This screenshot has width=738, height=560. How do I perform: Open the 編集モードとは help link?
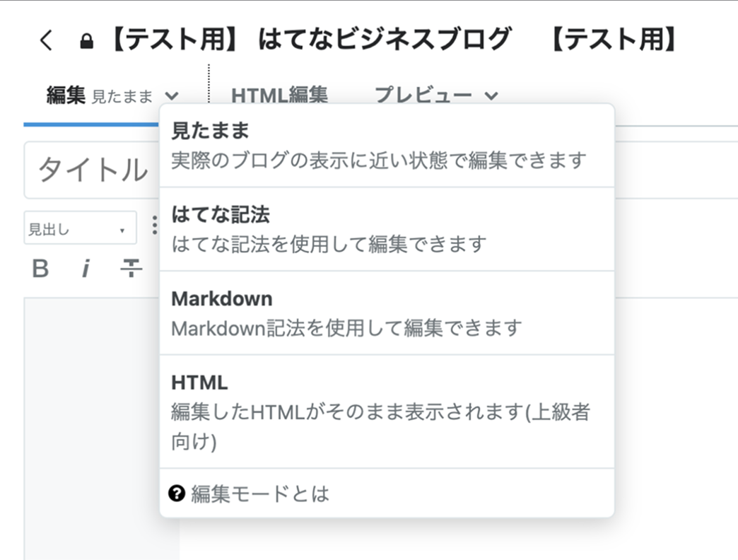(259, 494)
